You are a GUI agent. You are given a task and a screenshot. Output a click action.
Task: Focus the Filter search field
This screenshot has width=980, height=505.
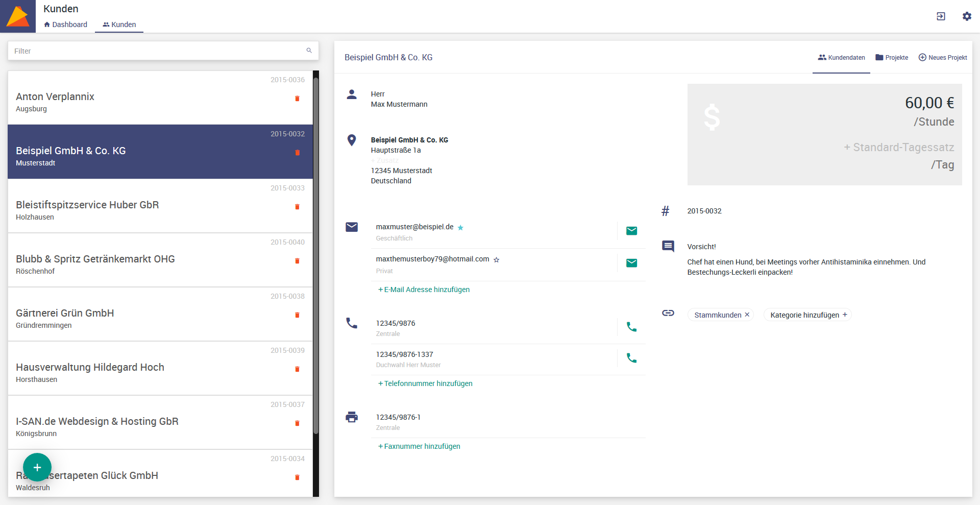158,51
